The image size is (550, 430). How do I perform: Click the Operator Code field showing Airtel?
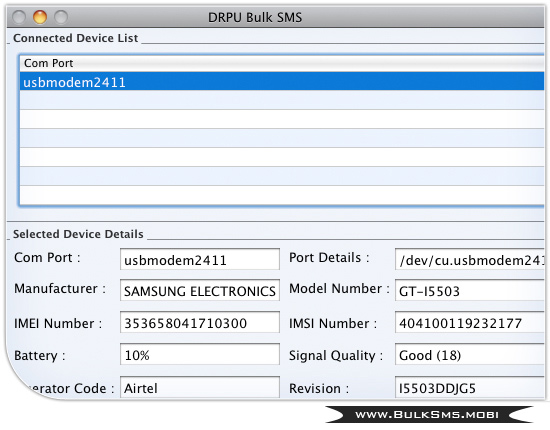[200, 387]
